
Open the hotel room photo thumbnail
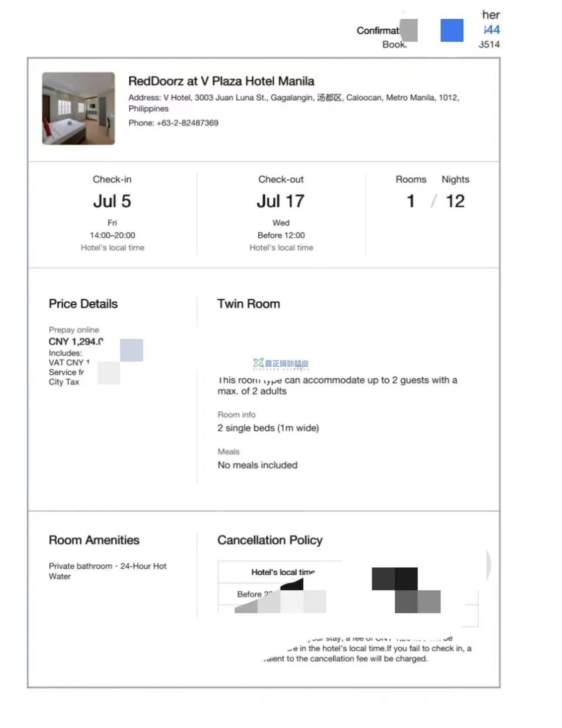click(78, 108)
